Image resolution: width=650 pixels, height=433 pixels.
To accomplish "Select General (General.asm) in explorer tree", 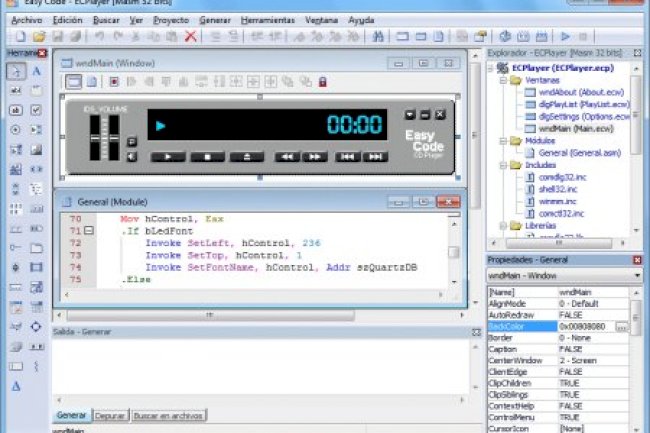I will point(574,153).
